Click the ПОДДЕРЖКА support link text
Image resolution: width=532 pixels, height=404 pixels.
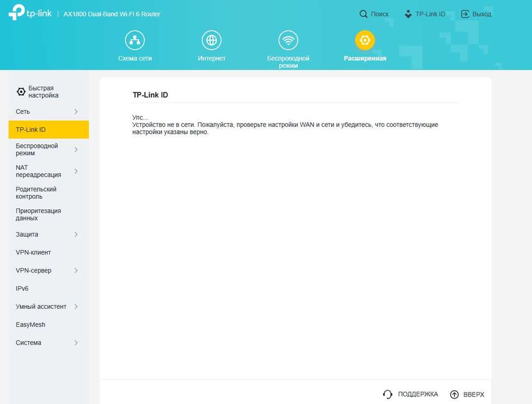pos(418,394)
